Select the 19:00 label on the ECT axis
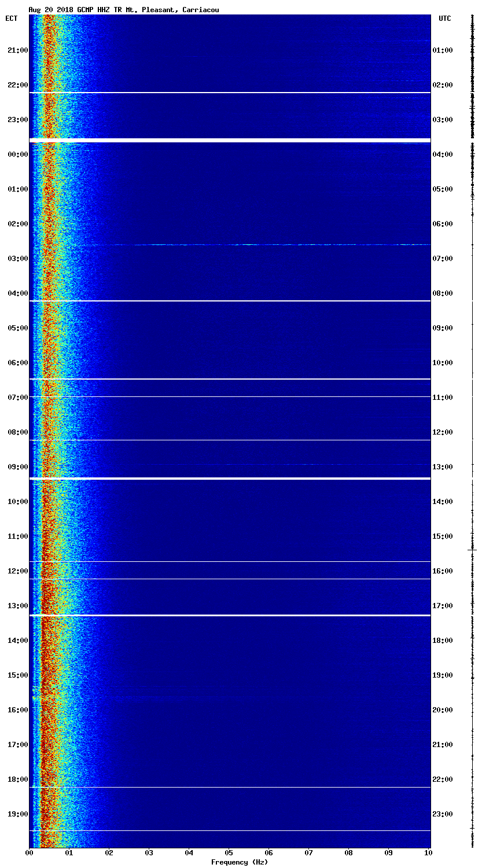This screenshot has height=868, width=493. pyautogui.click(x=18, y=814)
